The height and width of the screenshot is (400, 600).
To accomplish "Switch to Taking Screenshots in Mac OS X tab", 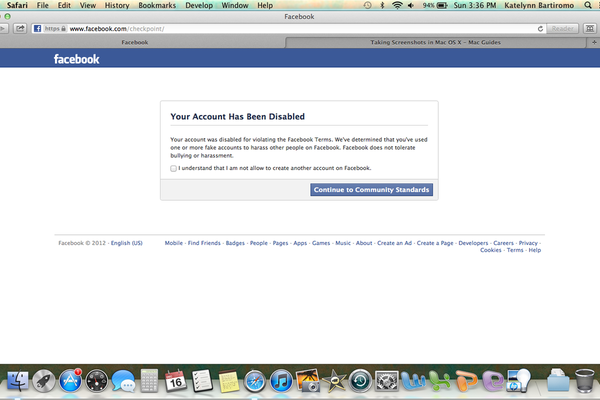I will point(435,42).
